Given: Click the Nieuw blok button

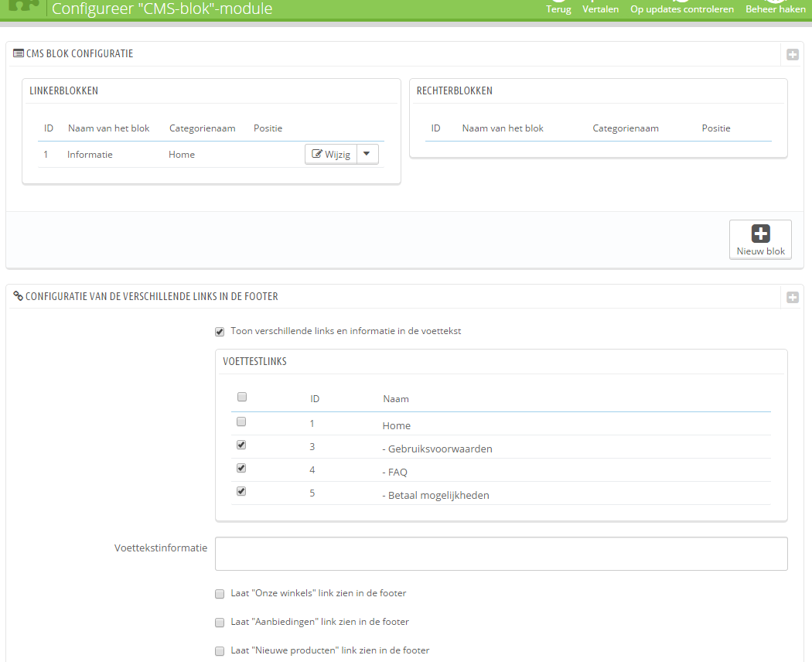Looking at the screenshot, I should (760, 239).
